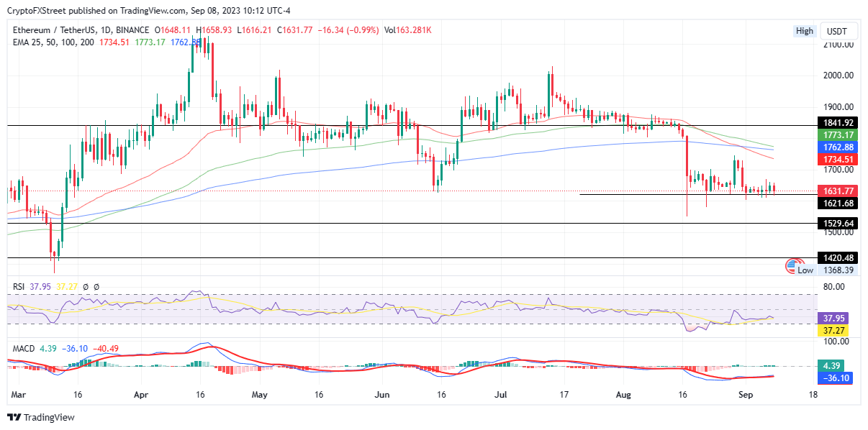
Task: Select the RSI indicator legend label
Action: coord(20,287)
